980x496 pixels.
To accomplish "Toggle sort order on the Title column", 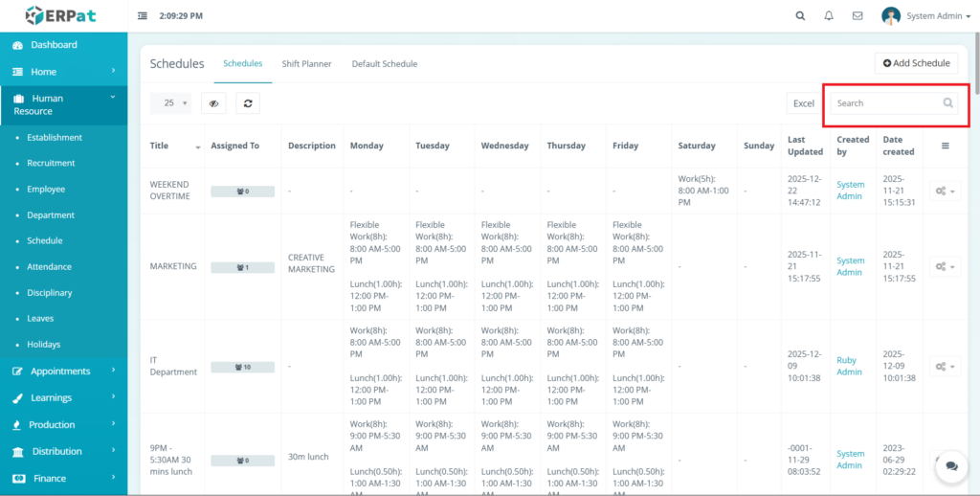I will click(x=198, y=147).
